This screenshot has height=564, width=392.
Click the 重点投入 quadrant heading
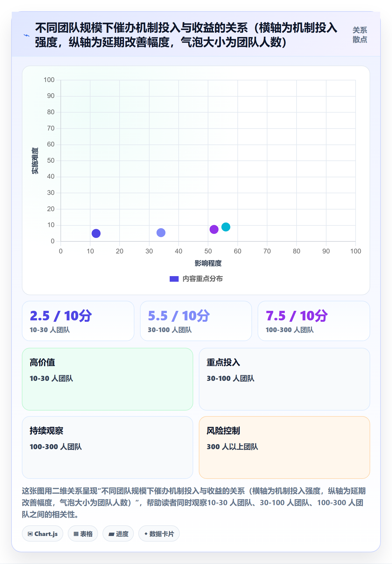click(223, 362)
